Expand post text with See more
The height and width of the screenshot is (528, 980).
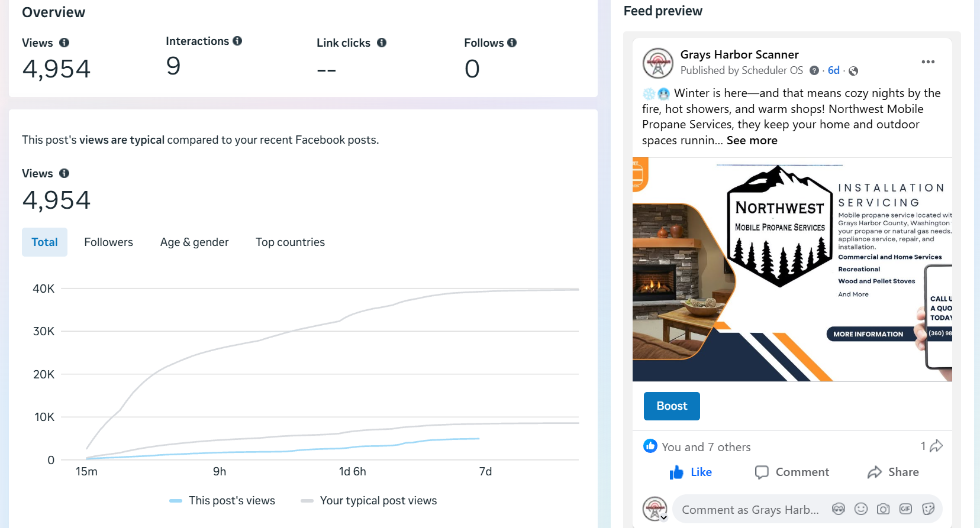click(752, 141)
